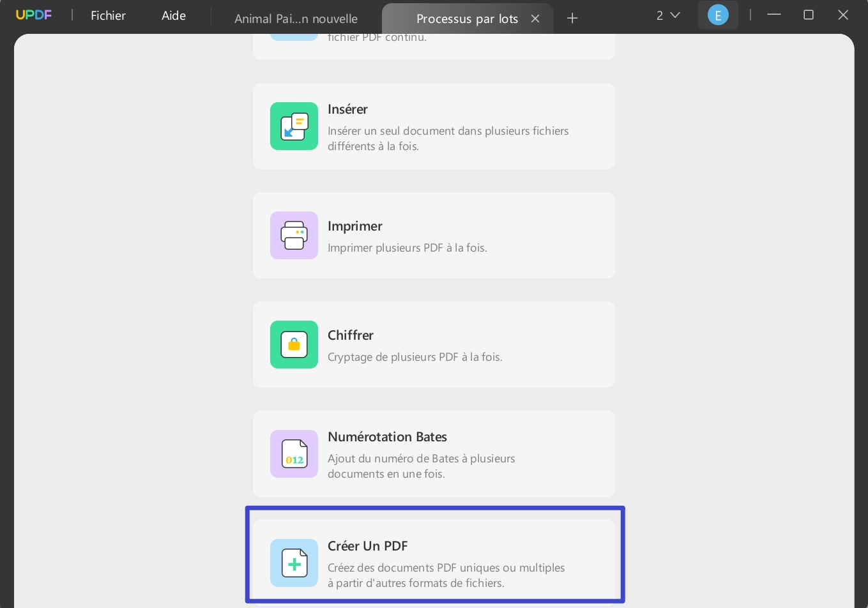
Task: Close the Processus par lots tab
Action: click(x=535, y=19)
